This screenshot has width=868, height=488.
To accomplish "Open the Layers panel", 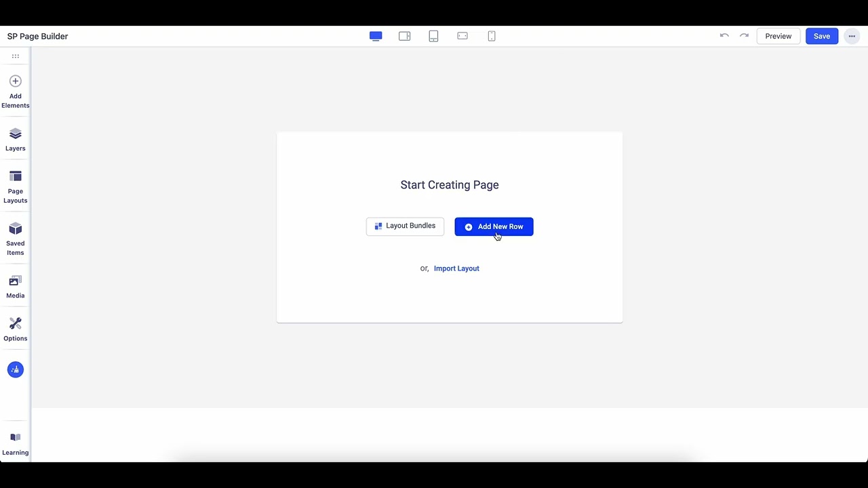I will click(15, 140).
